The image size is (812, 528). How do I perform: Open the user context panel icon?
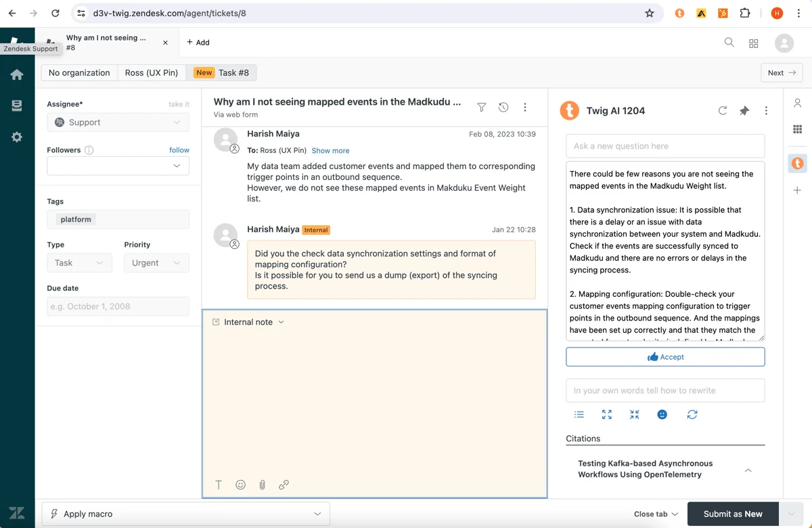[798, 103]
